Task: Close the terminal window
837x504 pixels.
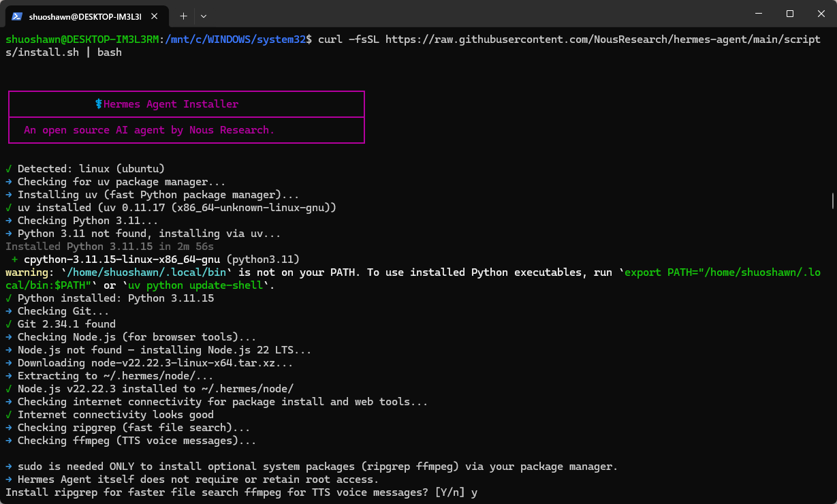Action: point(821,14)
